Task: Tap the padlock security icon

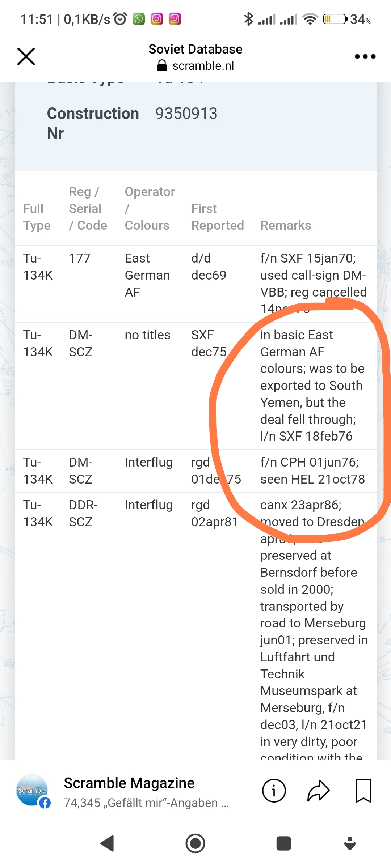Action: point(162,65)
